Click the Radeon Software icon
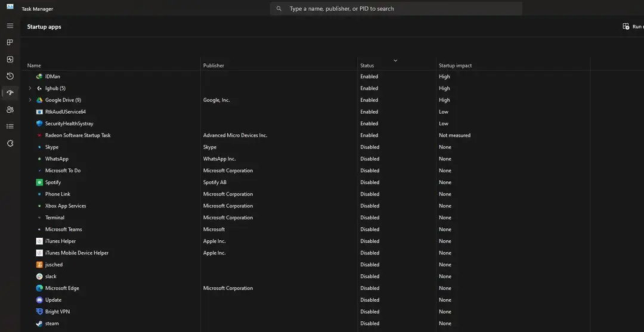 point(39,135)
